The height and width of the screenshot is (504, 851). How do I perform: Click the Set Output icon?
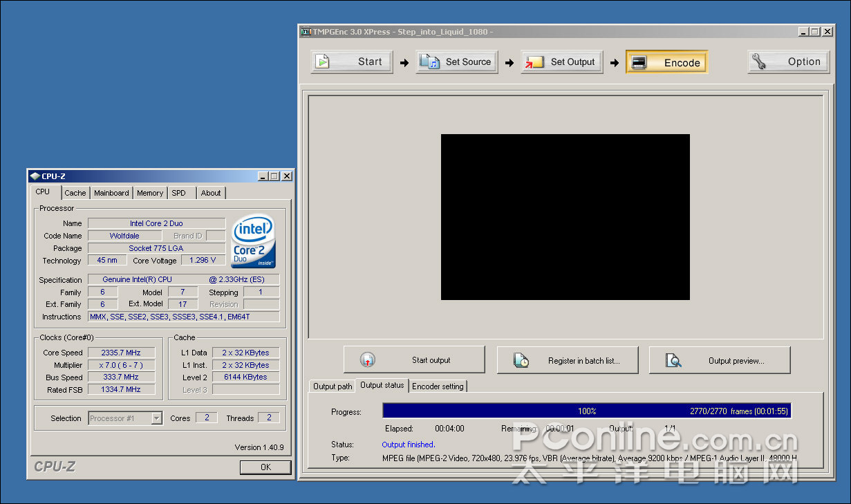(533, 62)
